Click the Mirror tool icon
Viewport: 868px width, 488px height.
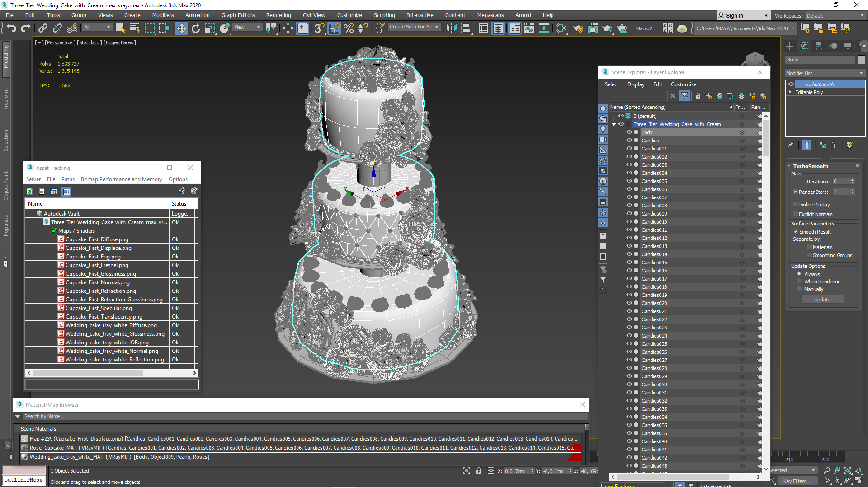(451, 28)
